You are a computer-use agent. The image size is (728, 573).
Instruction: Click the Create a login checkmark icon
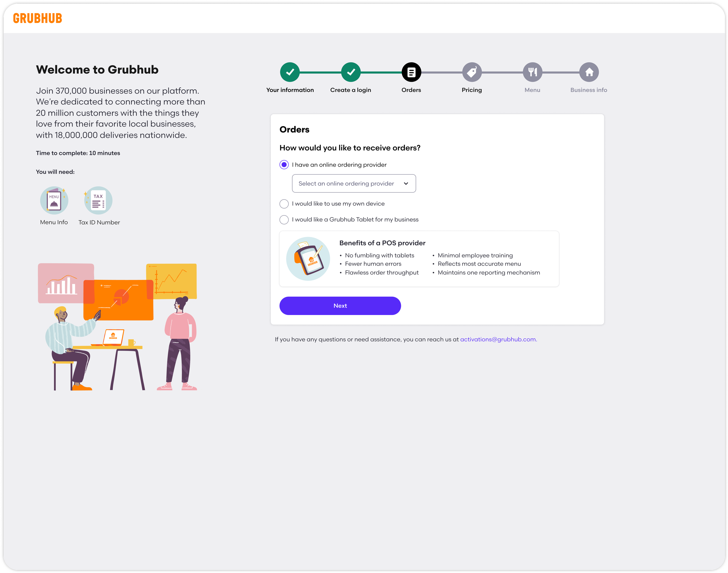coord(351,72)
